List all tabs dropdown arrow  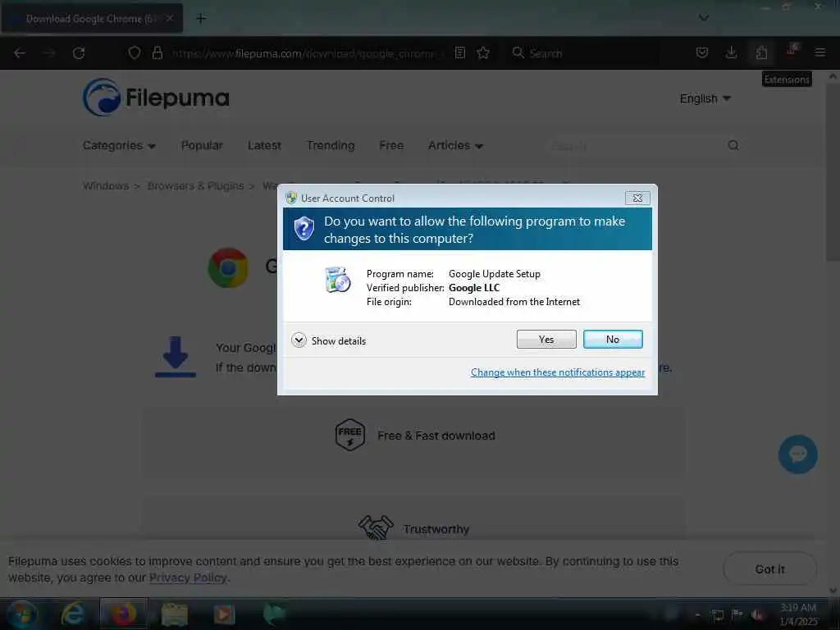tap(703, 18)
